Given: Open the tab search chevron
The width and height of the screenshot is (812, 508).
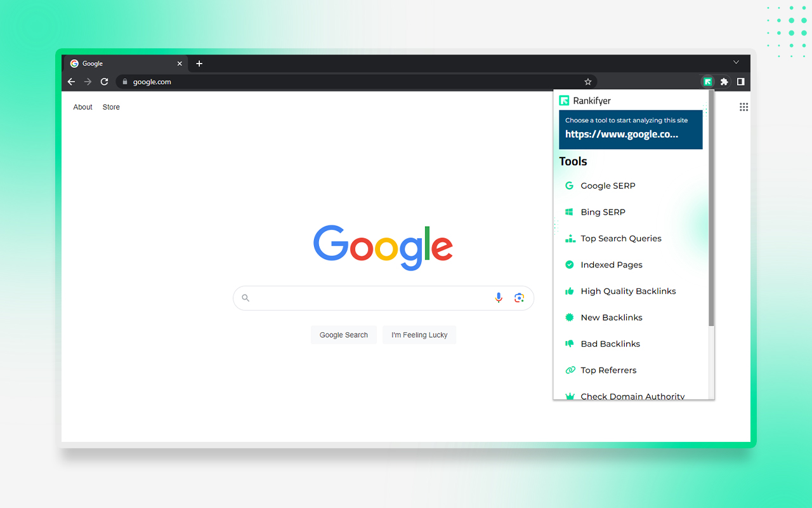Looking at the screenshot, I should click(x=736, y=62).
